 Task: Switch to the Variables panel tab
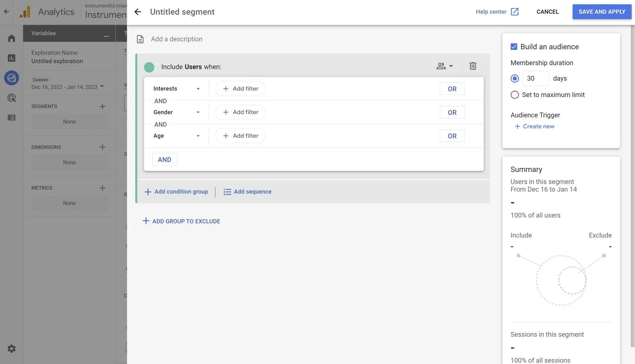43,33
